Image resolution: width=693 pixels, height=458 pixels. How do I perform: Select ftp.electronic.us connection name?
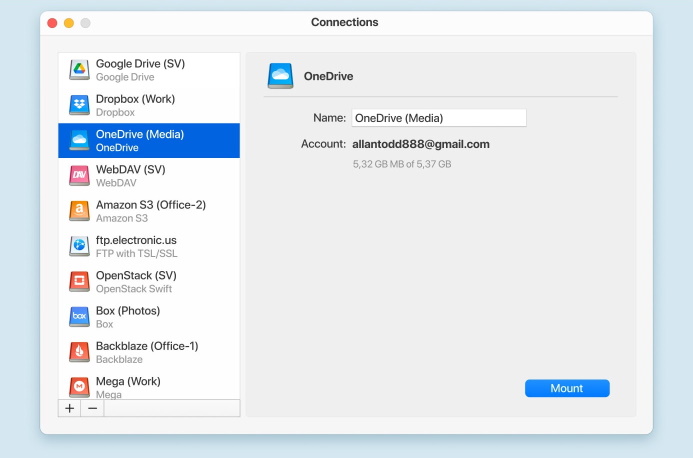coord(136,240)
